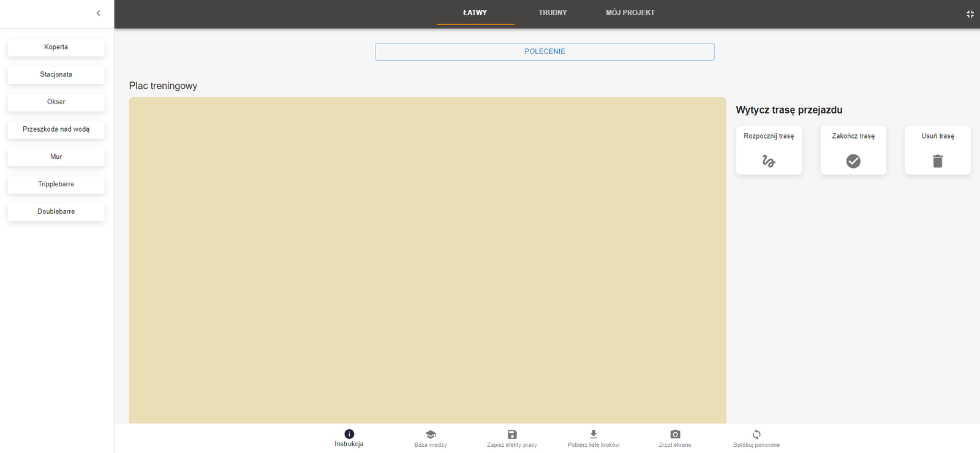980x453 pixels.
Task: Click the Zakończ trasę checkmark icon
Action: point(853,161)
